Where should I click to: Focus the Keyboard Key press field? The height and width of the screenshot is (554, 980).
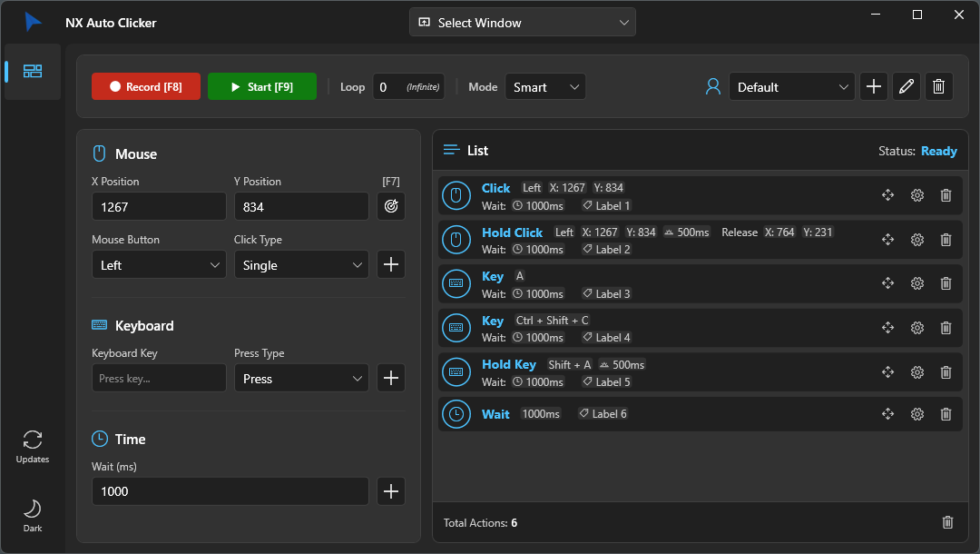point(159,379)
